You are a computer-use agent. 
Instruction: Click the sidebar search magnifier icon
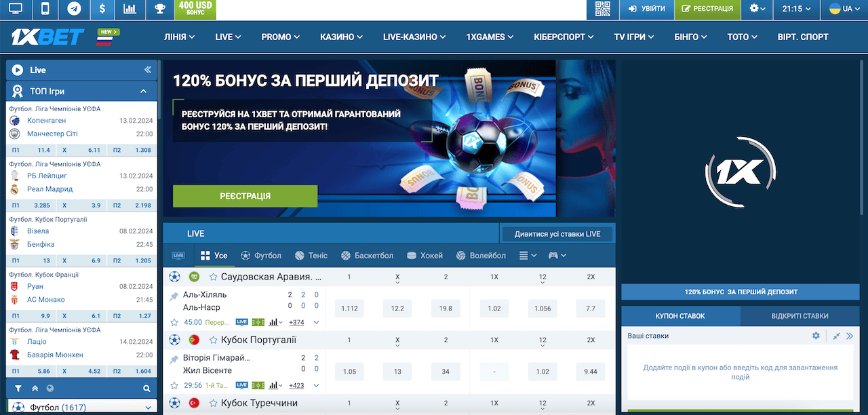[146, 389]
